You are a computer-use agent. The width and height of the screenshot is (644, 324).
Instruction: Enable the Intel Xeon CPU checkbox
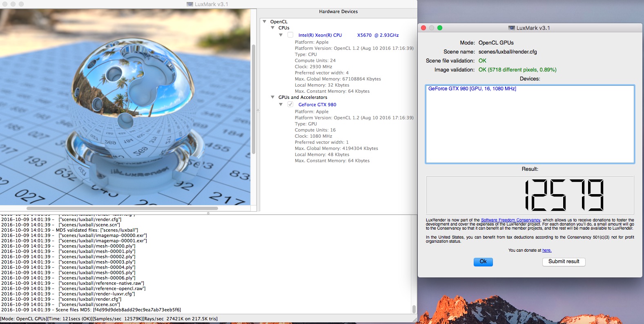(290, 35)
